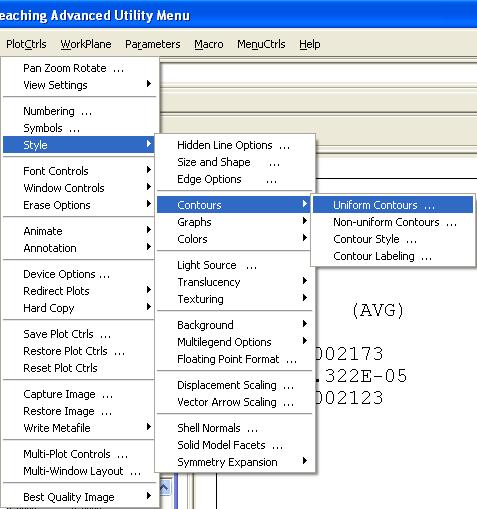Select Restore Plot Ctrls item
The image size is (477, 509).
pos(79,351)
